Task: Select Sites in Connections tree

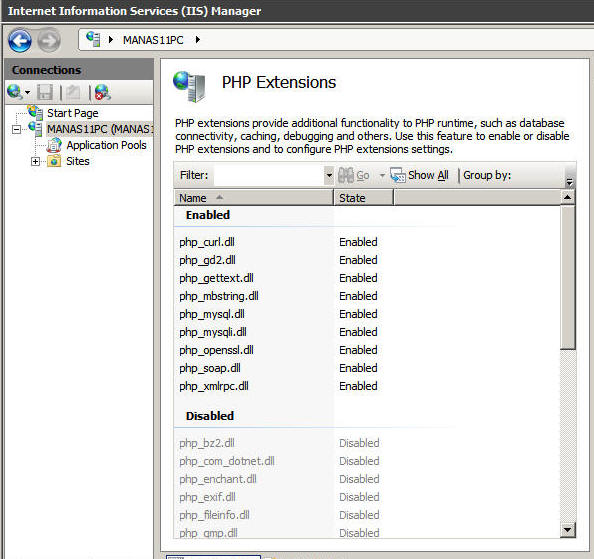Action: pos(78,161)
